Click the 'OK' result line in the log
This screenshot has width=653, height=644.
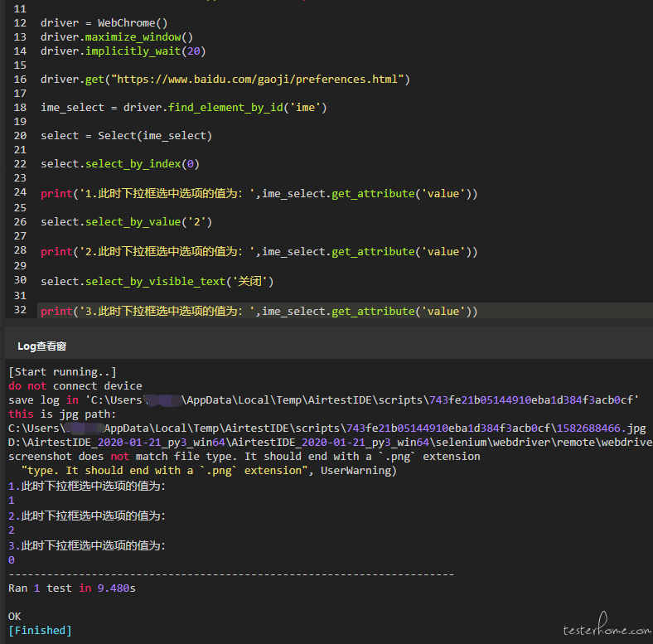[x=15, y=617]
